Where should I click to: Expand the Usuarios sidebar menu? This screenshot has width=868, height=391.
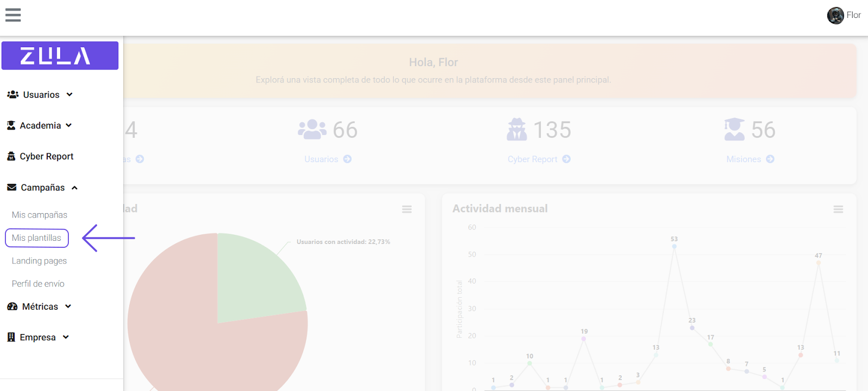coord(41,94)
